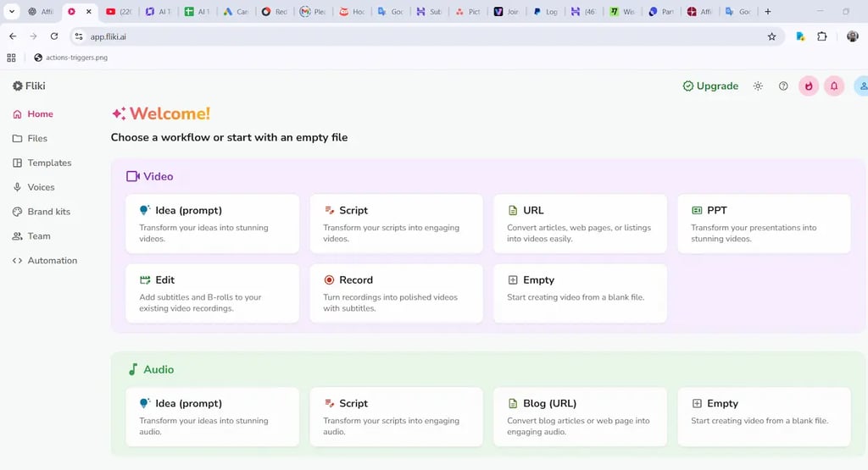This screenshot has width=868, height=470.
Task: Open notifications bell icon
Action: tap(834, 86)
